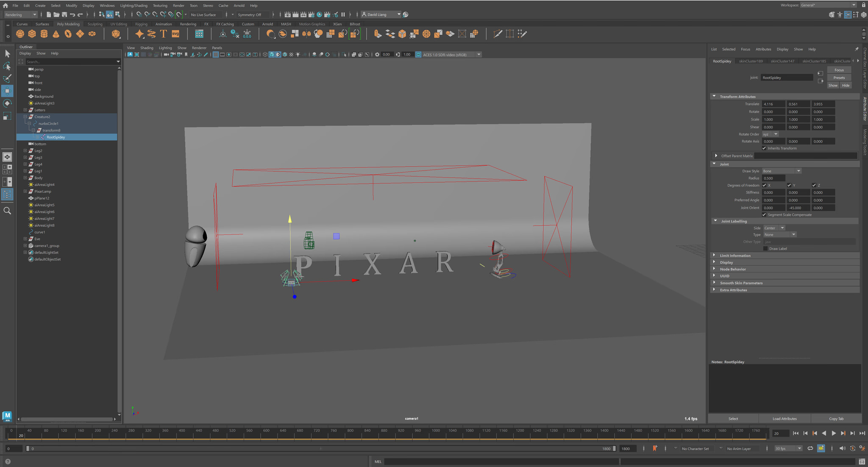Select the Move tool in the toolbox

point(7,91)
